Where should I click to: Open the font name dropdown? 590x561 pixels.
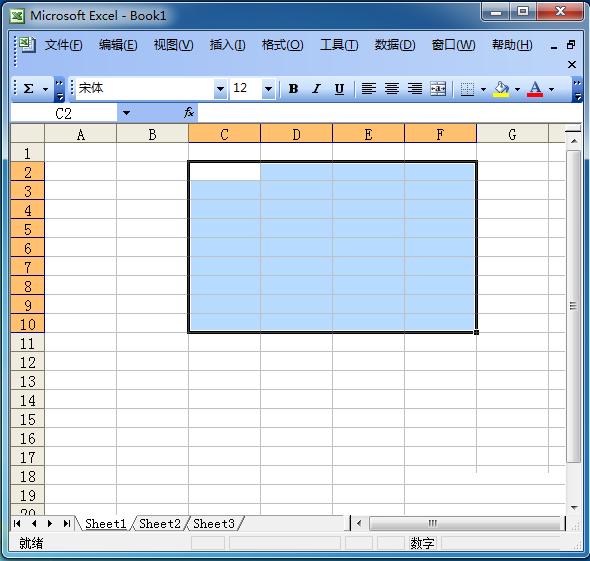point(220,89)
